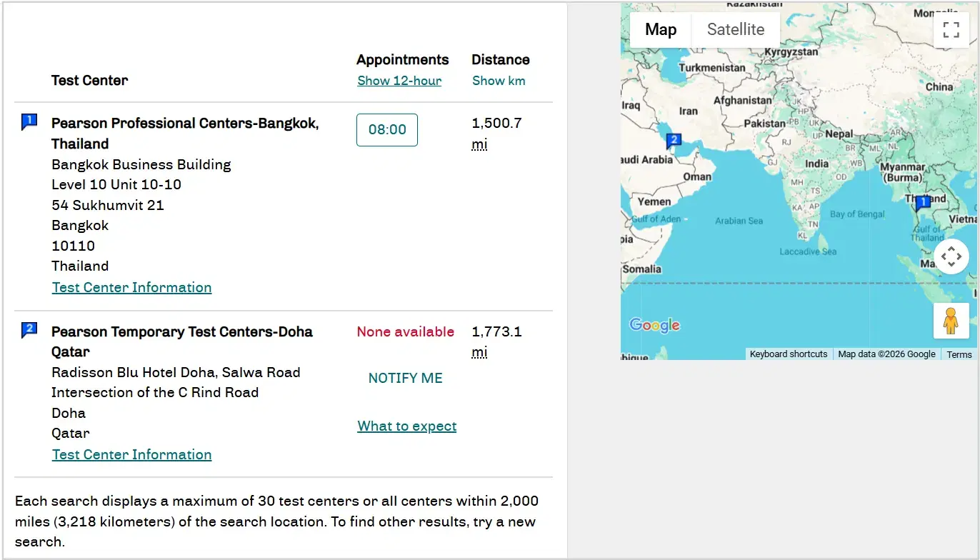Open the Google logo link on map
980x560 pixels.
coord(654,325)
